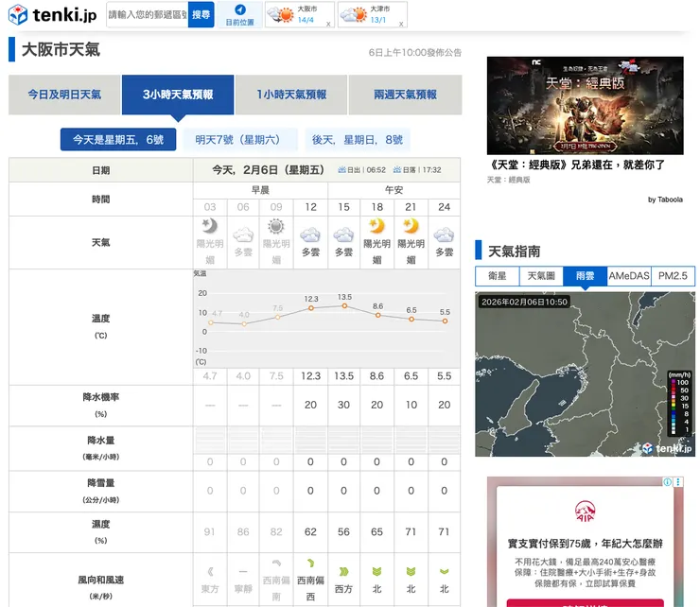Image resolution: width=700 pixels, height=607 pixels.
Task: Select 明天7號 (星期六) day button
Action: coord(240,140)
